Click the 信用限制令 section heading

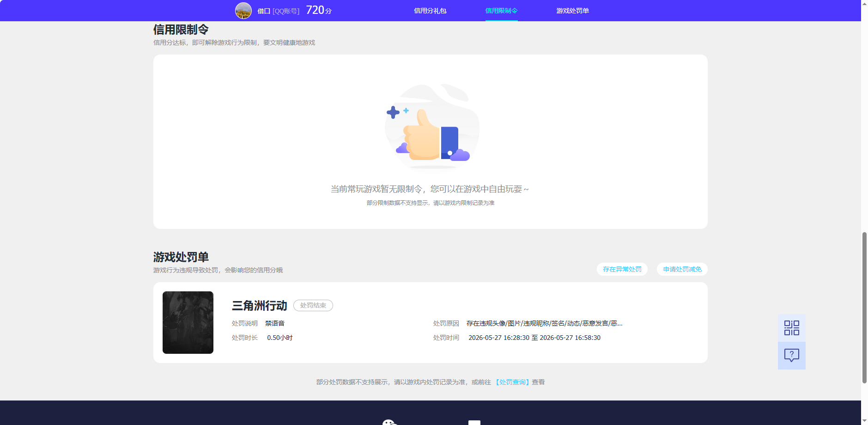coord(181,30)
